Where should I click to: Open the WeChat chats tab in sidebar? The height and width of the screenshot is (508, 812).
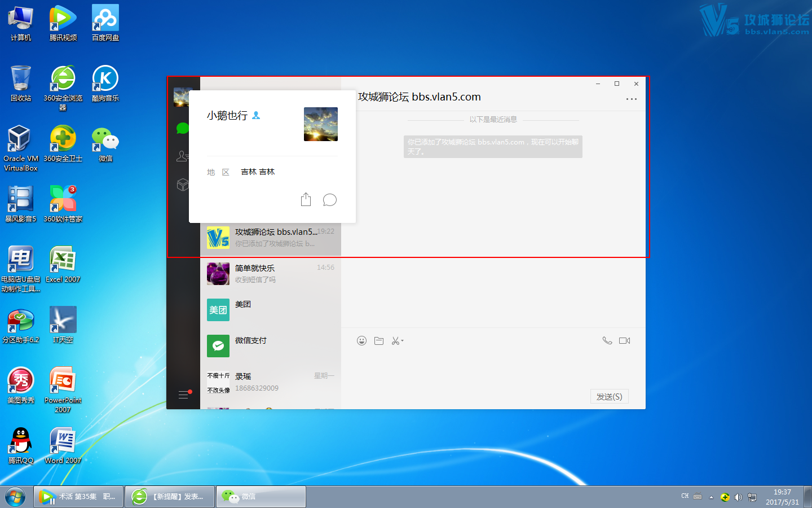[x=182, y=129]
